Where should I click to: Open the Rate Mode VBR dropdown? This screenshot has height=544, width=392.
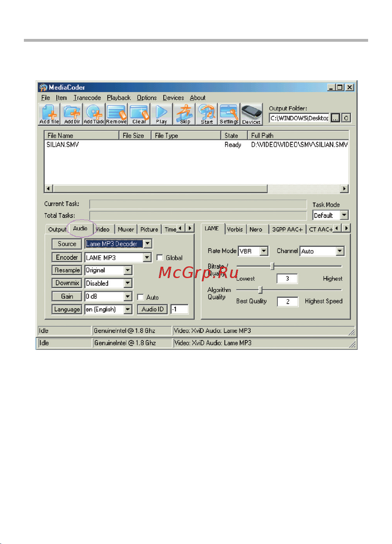(x=264, y=251)
